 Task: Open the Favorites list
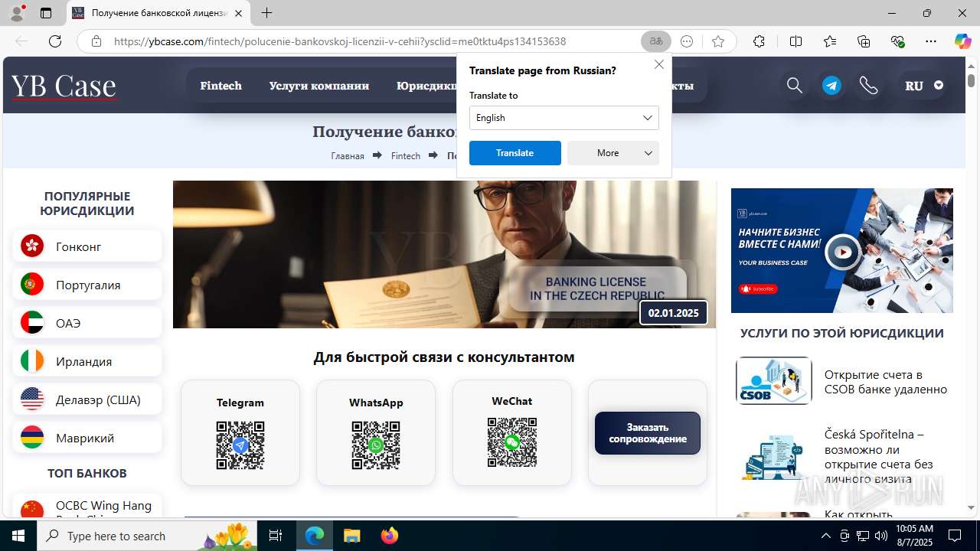(830, 41)
